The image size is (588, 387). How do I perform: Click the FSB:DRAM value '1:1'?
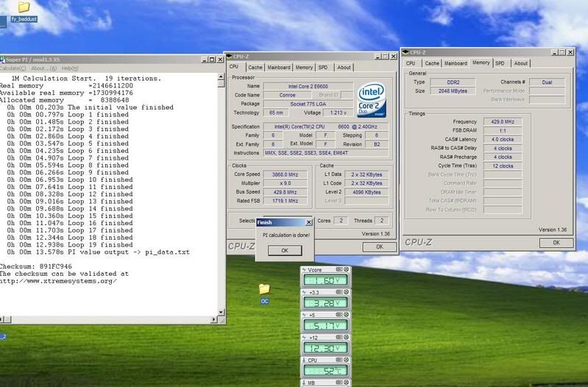(503, 130)
